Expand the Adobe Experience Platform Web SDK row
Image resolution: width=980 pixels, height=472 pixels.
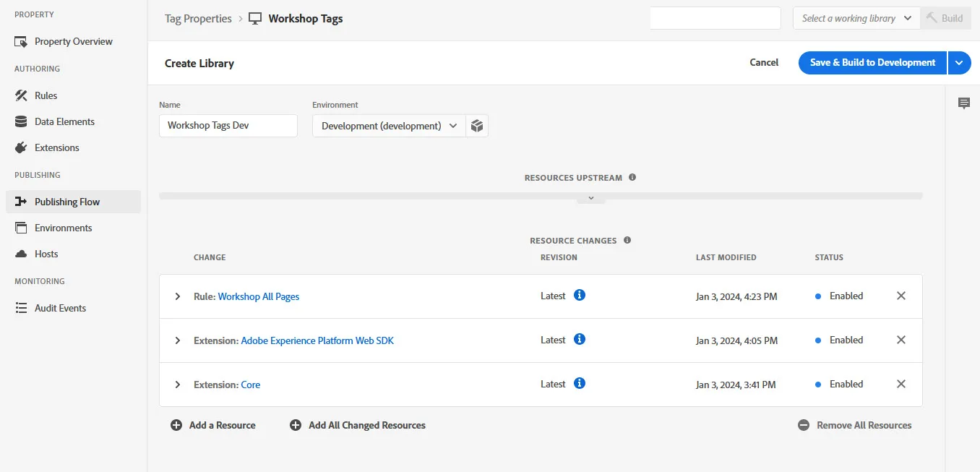178,340
